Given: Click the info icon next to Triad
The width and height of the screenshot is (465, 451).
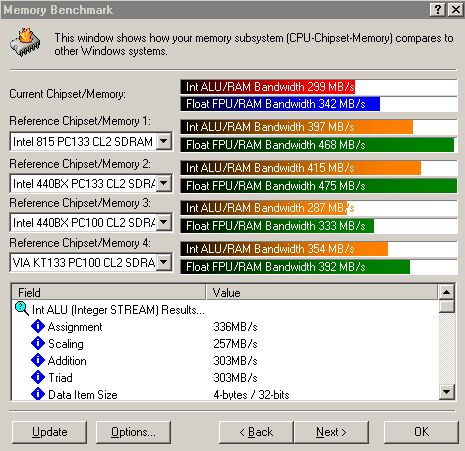Looking at the screenshot, I should [x=38, y=377].
